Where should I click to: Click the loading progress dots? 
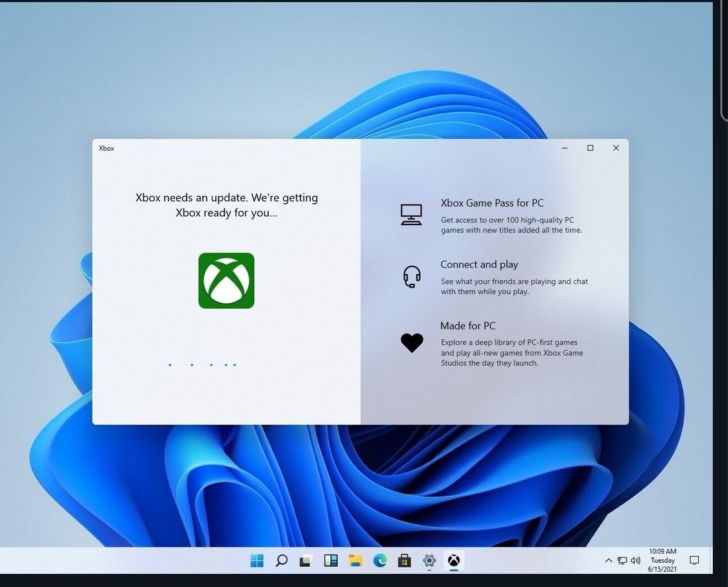(x=202, y=365)
